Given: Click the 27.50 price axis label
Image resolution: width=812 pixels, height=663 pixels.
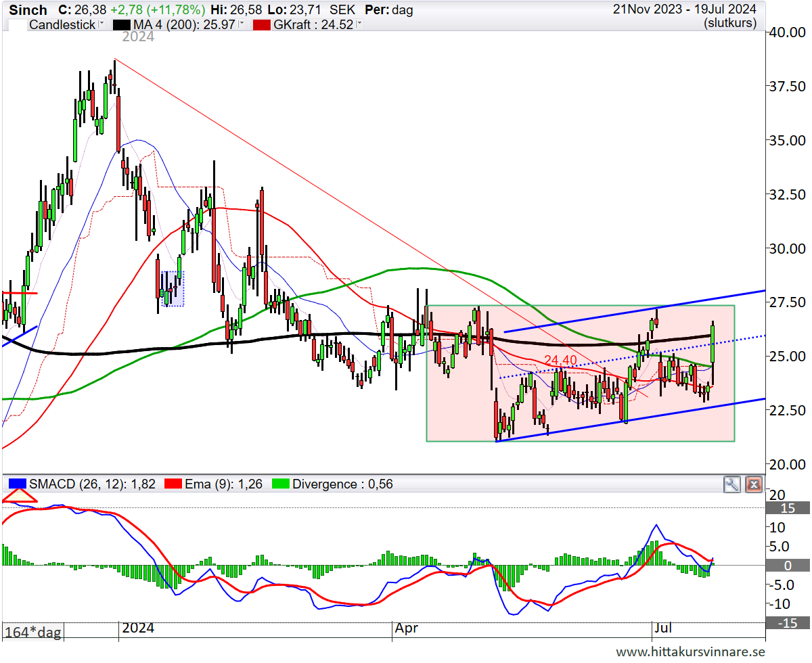Looking at the screenshot, I should click(787, 302).
